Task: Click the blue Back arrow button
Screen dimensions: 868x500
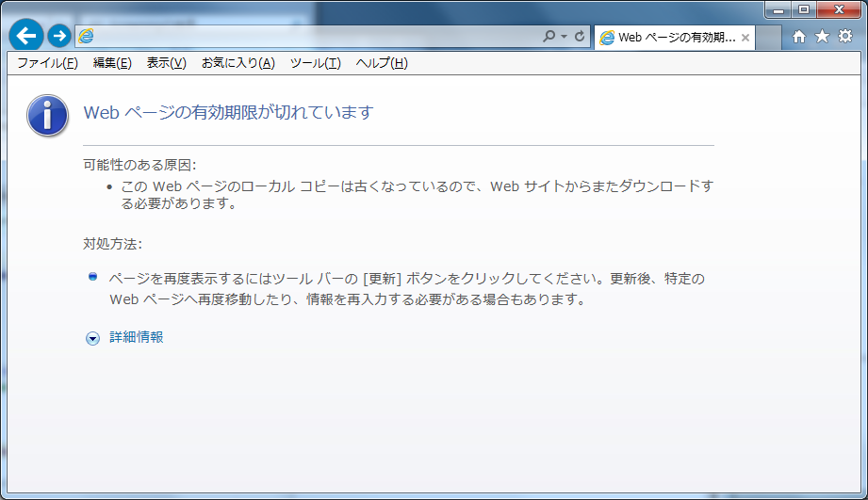Action: coord(25,36)
